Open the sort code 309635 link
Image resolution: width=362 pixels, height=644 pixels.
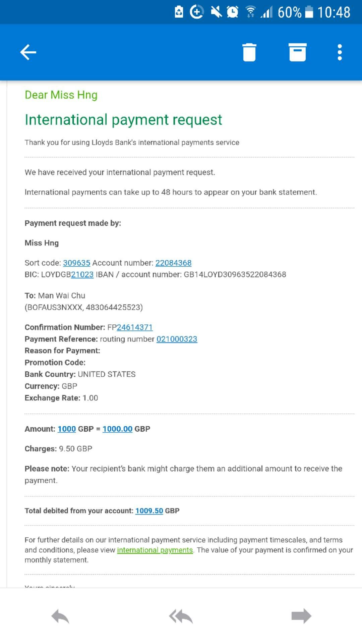(76, 263)
